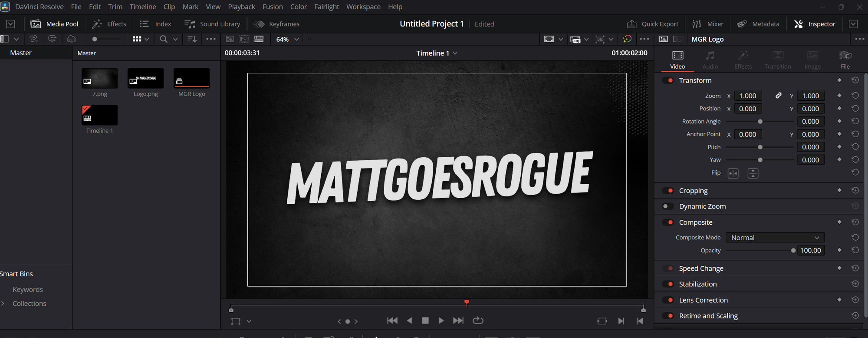Open the Fusion menu

pos(273,7)
